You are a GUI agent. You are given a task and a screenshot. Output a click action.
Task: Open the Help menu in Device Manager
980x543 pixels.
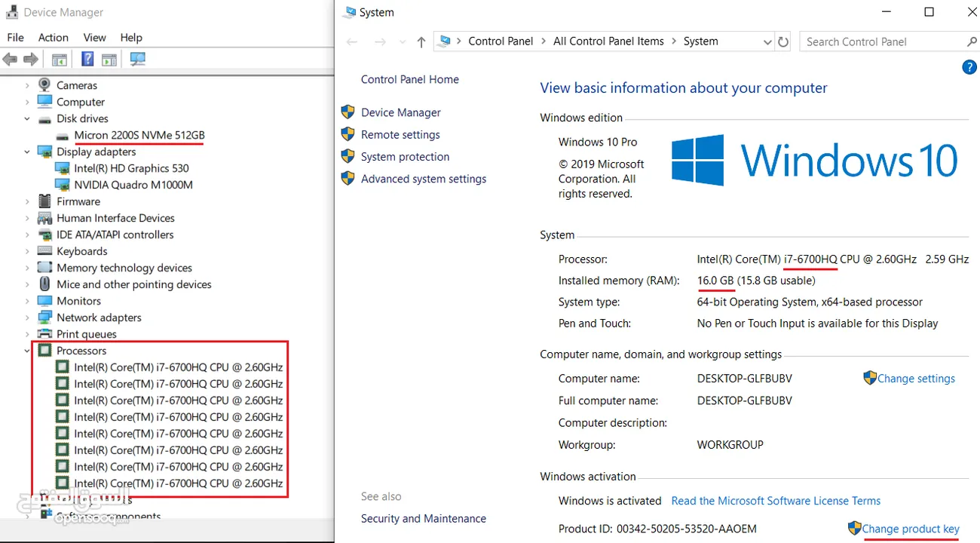(x=131, y=37)
